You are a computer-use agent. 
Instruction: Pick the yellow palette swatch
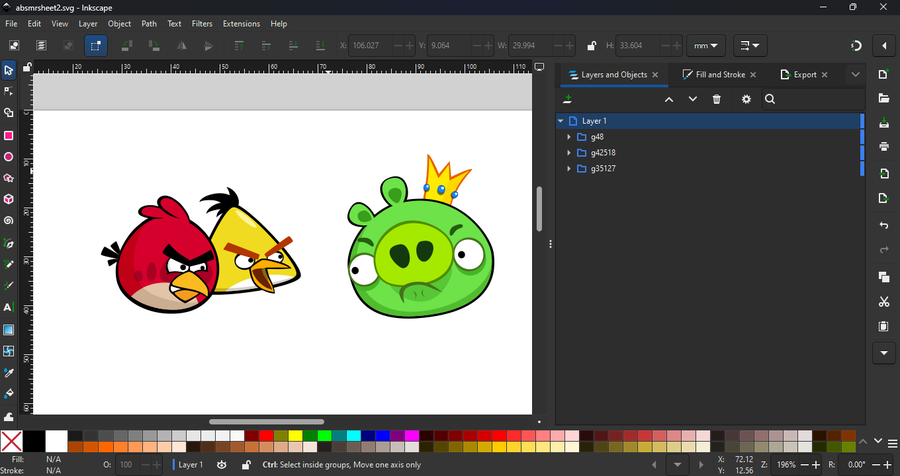coord(295,435)
